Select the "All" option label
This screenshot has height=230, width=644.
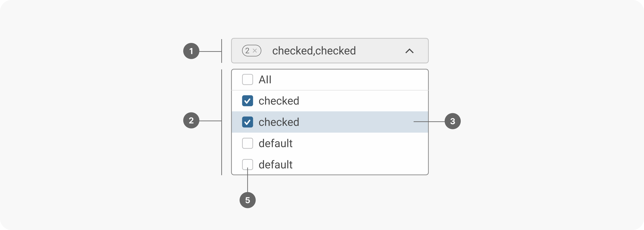(x=265, y=79)
